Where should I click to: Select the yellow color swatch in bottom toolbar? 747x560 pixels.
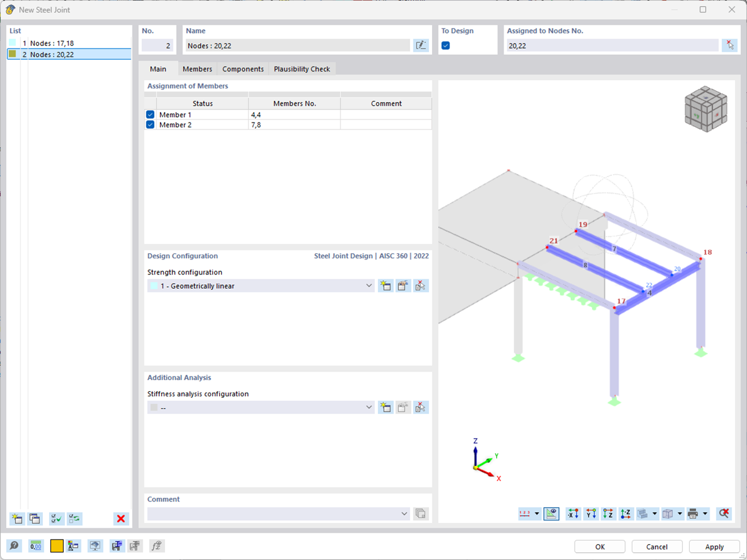[x=55, y=546]
